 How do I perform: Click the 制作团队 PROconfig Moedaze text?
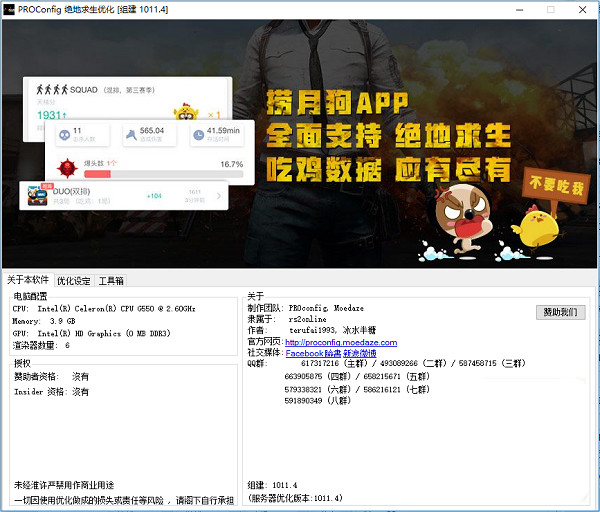pos(305,308)
